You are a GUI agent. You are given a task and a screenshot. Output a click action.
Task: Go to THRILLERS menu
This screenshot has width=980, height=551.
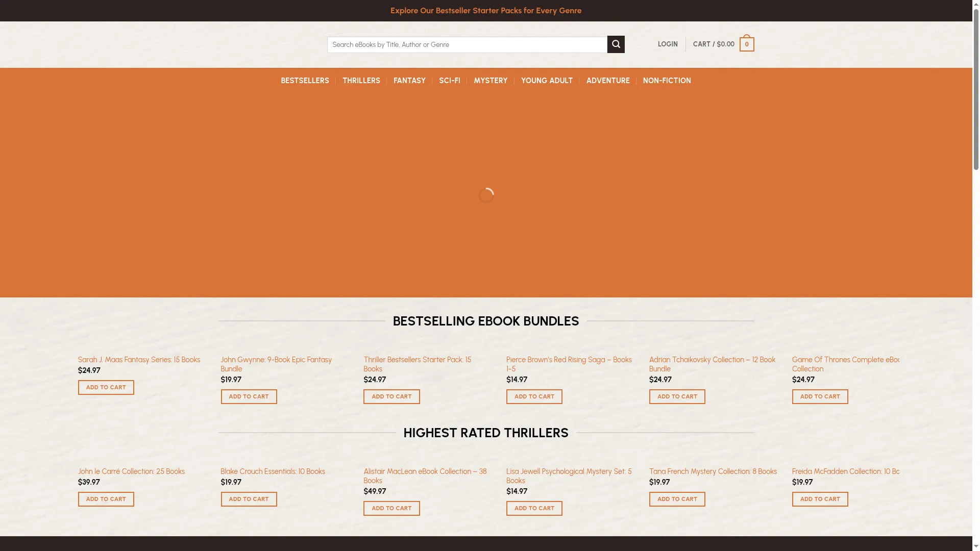(361, 81)
